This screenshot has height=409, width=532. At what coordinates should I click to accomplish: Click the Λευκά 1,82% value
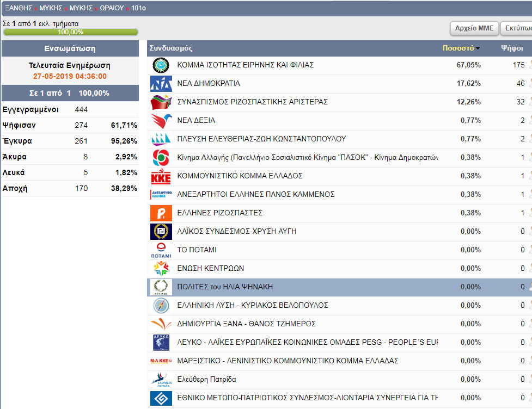click(126, 172)
